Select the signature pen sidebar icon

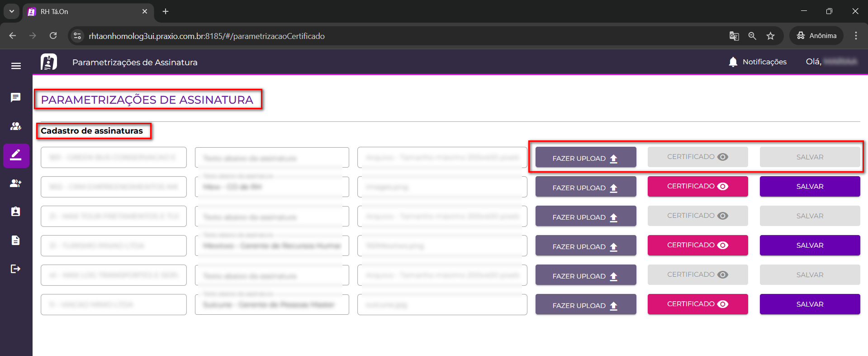pyautogui.click(x=16, y=155)
